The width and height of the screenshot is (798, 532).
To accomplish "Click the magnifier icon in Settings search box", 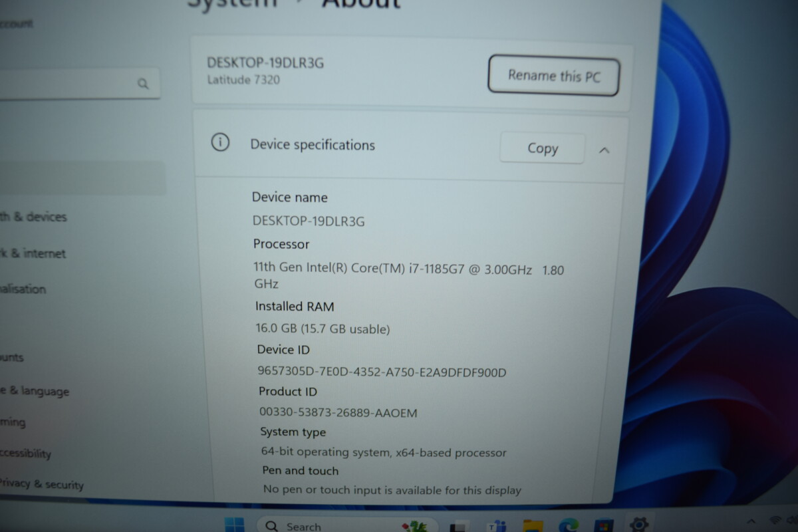I will tap(143, 84).
